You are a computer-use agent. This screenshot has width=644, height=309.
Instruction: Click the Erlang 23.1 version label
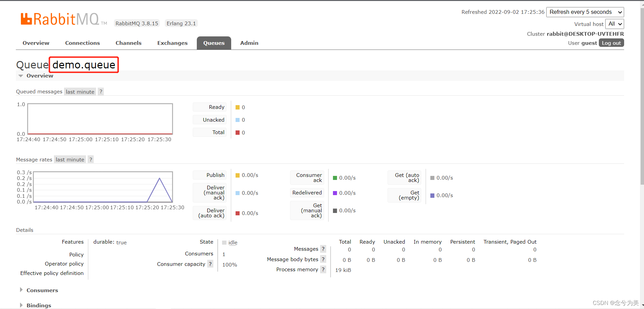[181, 23]
